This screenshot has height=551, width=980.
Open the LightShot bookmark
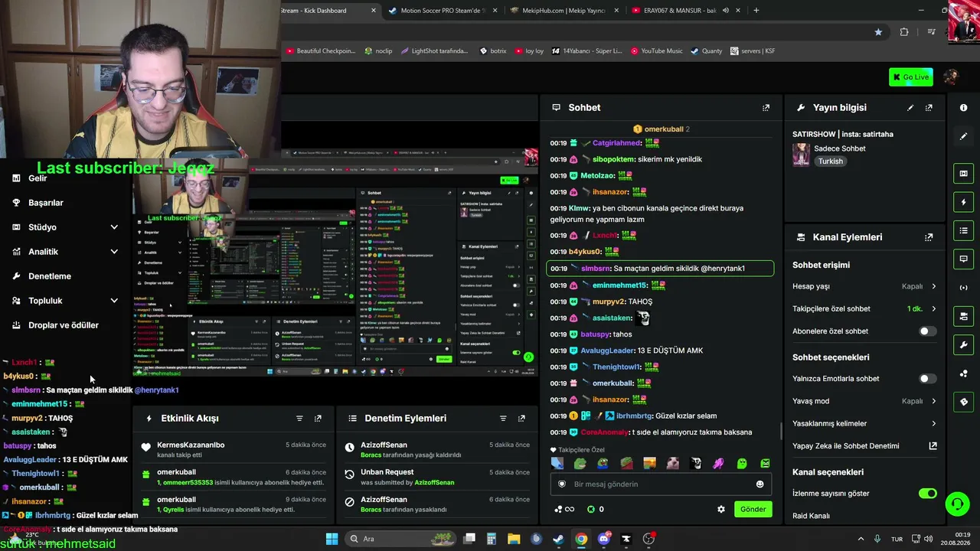[434, 51]
